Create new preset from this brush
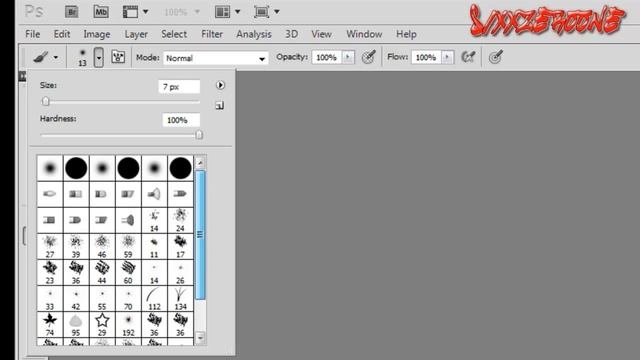The width and height of the screenshot is (640, 360). 220,106
